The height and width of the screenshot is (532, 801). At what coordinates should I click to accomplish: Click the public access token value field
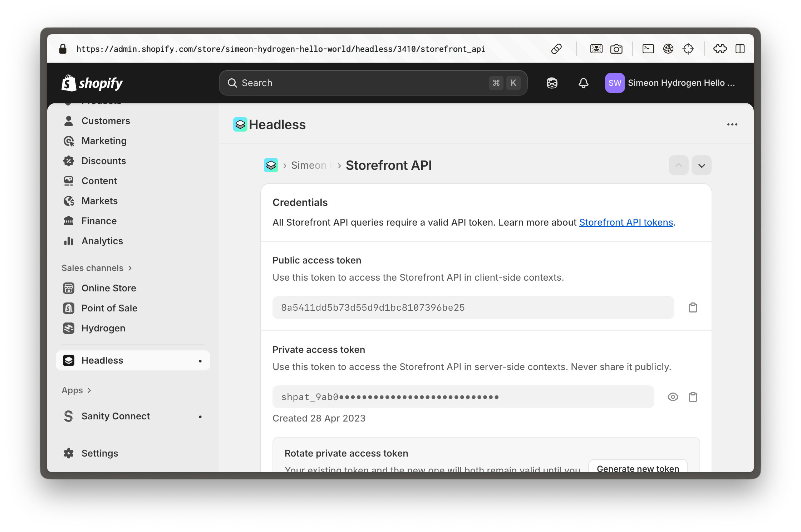pyautogui.click(x=473, y=307)
